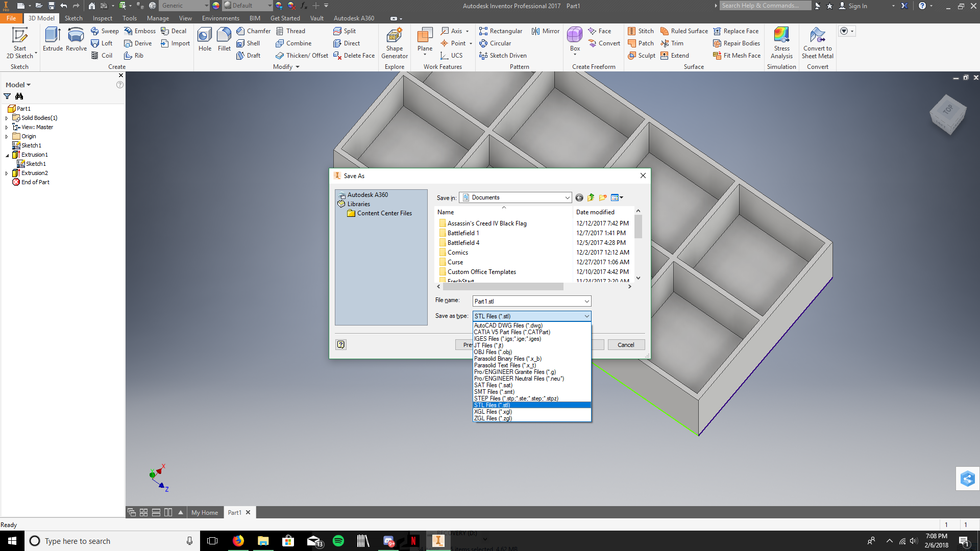Open the File name dropdown arrow
This screenshot has width=980, height=551.
586,302
